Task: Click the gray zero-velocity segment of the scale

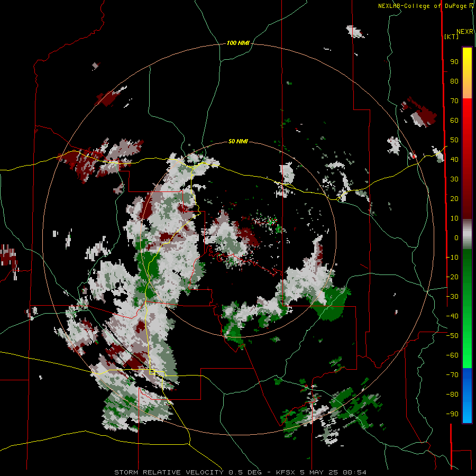Action: [467, 234]
